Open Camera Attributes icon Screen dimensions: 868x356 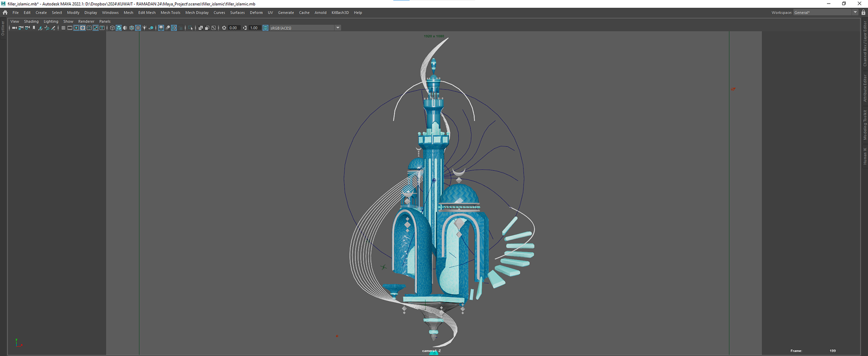pyautogui.click(x=27, y=28)
